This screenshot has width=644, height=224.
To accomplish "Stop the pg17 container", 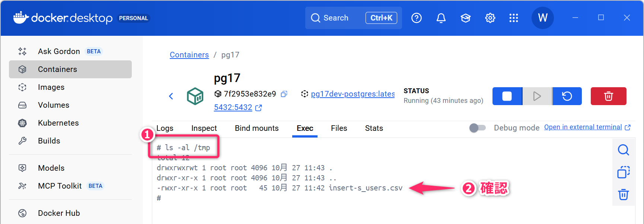I will coord(507,96).
